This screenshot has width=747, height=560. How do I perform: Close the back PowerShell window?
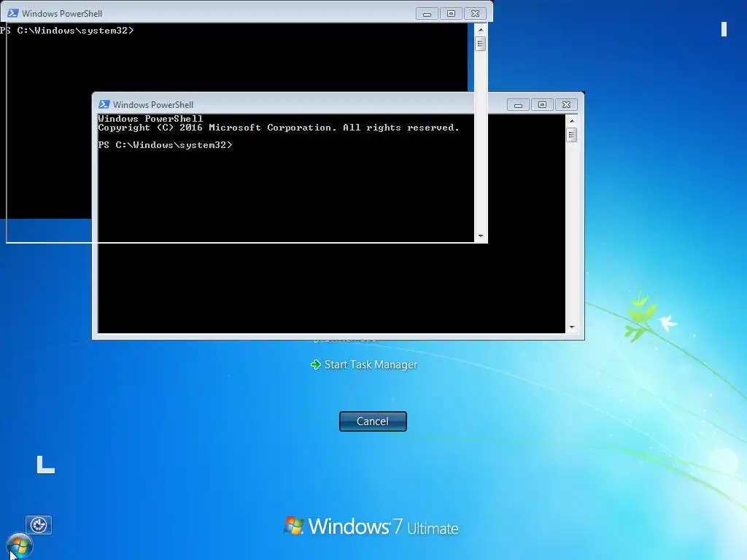[x=475, y=14]
